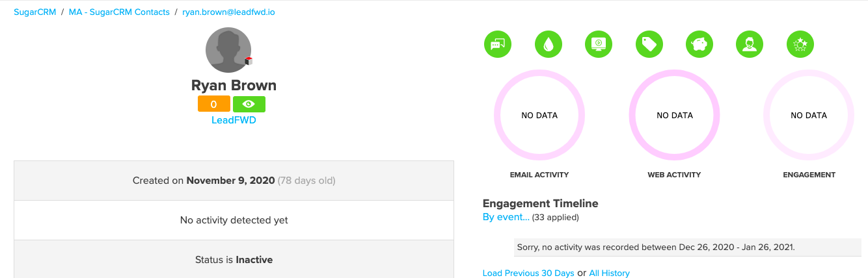Image resolution: width=868 pixels, height=278 pixels.
Task: Toggle the green eye watch button
Action: [249, 104]
